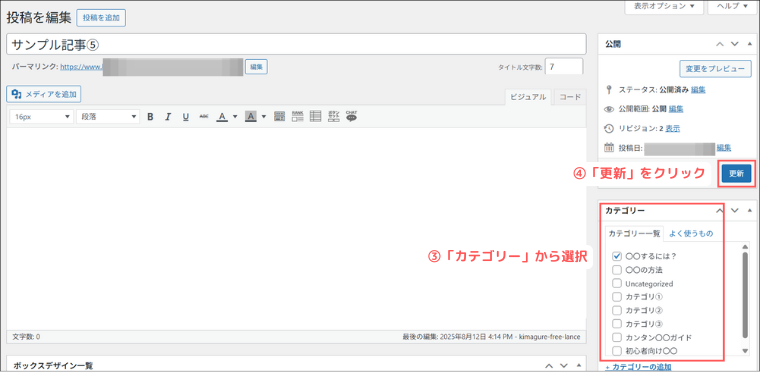Check the カテゴリ③ checkbox

coord(617,324)
